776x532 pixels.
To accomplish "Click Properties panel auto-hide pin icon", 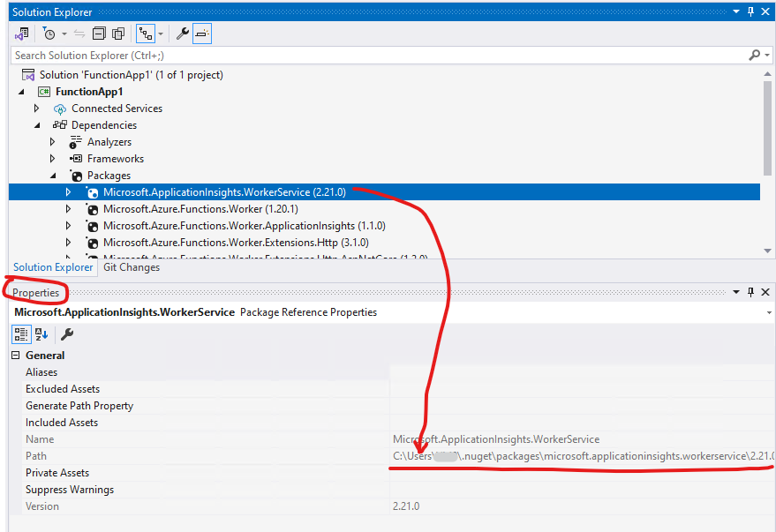I will (750, 292).
